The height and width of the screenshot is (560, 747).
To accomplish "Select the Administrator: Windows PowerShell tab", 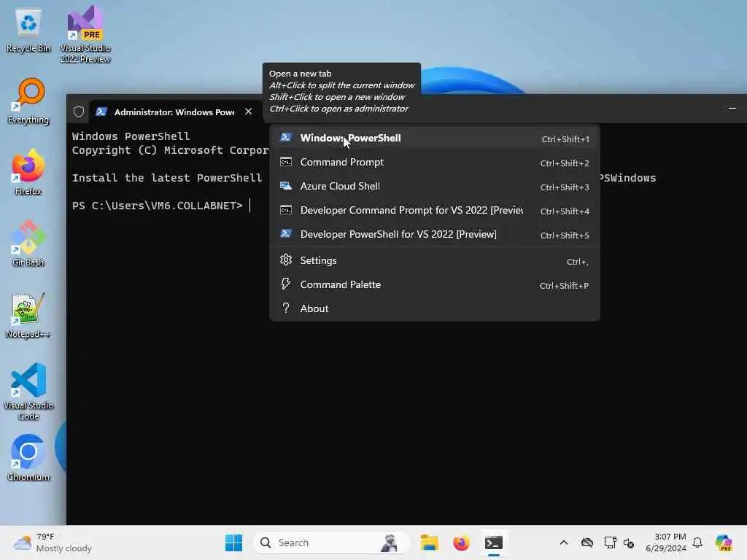I will 174,112.
